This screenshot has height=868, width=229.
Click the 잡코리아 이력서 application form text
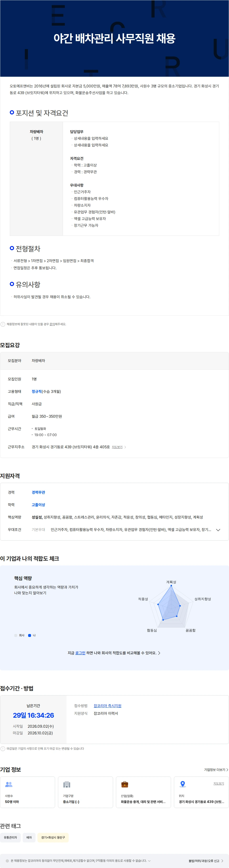pos(106,713)
